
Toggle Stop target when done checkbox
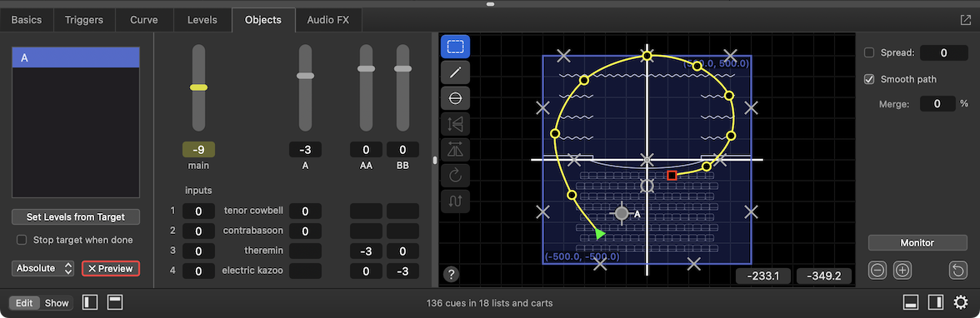click(22, 240)
